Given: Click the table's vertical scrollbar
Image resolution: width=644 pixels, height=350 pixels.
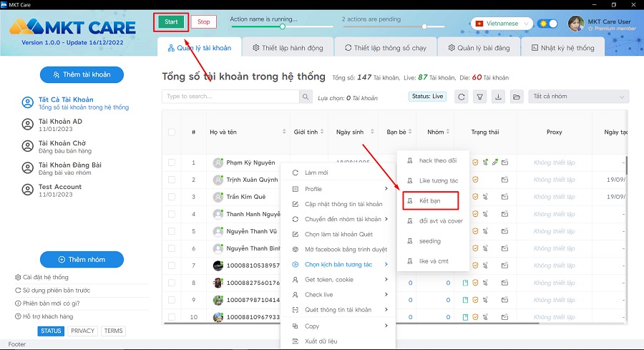Looking at the screenshot, I should tap(626, 165).
